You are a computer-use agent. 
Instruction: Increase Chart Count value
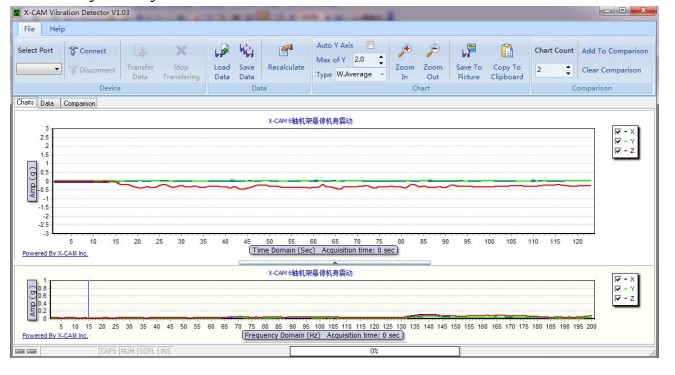click(x=568, y=67)
